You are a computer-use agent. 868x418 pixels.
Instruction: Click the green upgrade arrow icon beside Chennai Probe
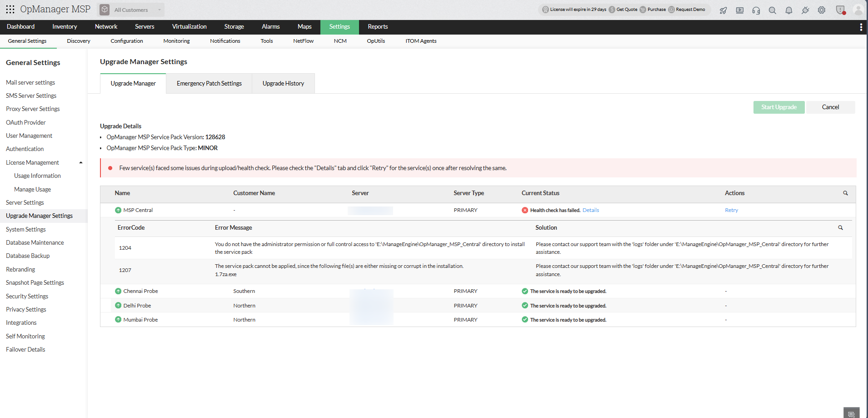118,291
